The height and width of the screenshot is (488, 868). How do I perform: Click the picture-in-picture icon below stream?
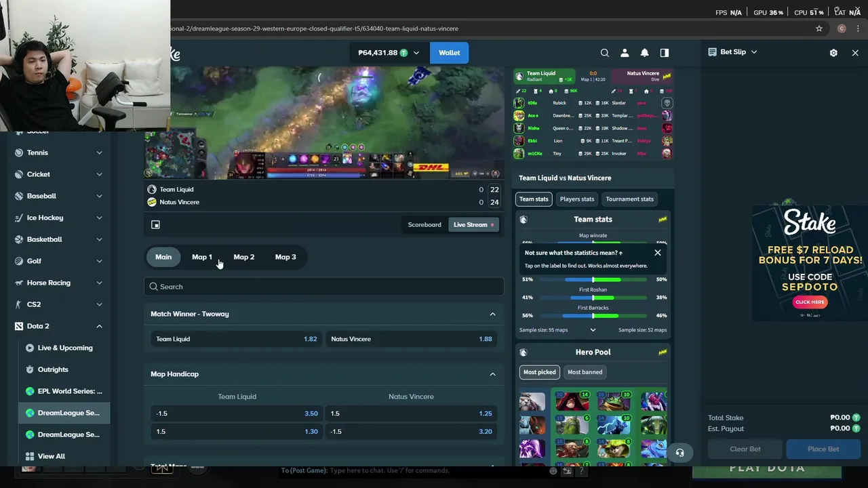155,224
